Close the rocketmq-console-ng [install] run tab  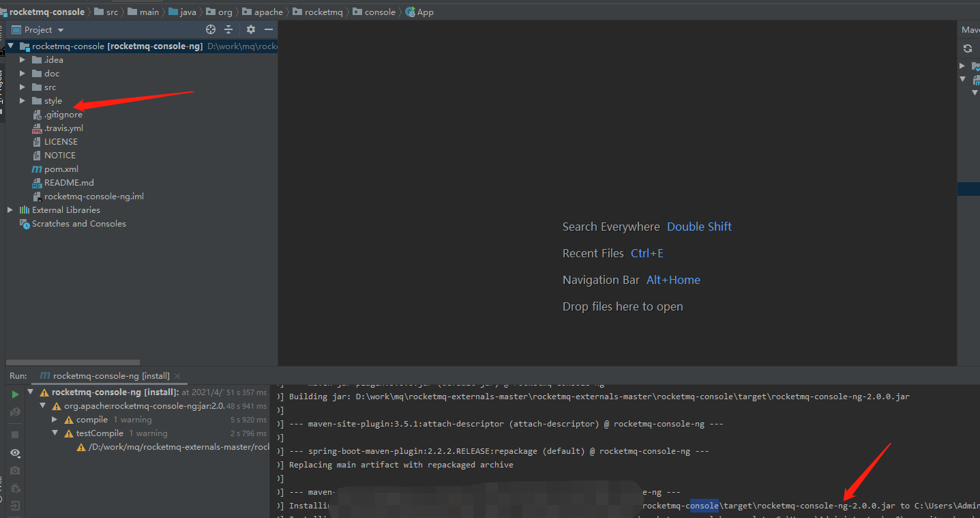click(177, 375)
